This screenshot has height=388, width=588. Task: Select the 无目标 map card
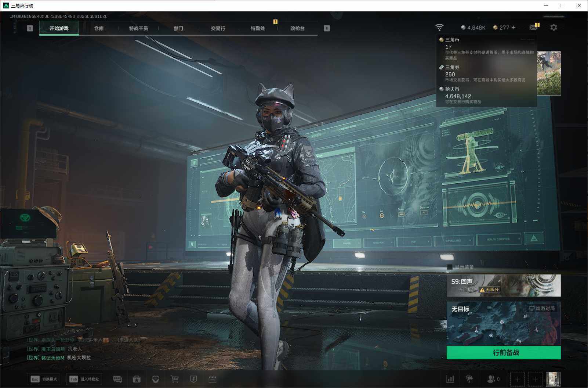coord(504,324)
